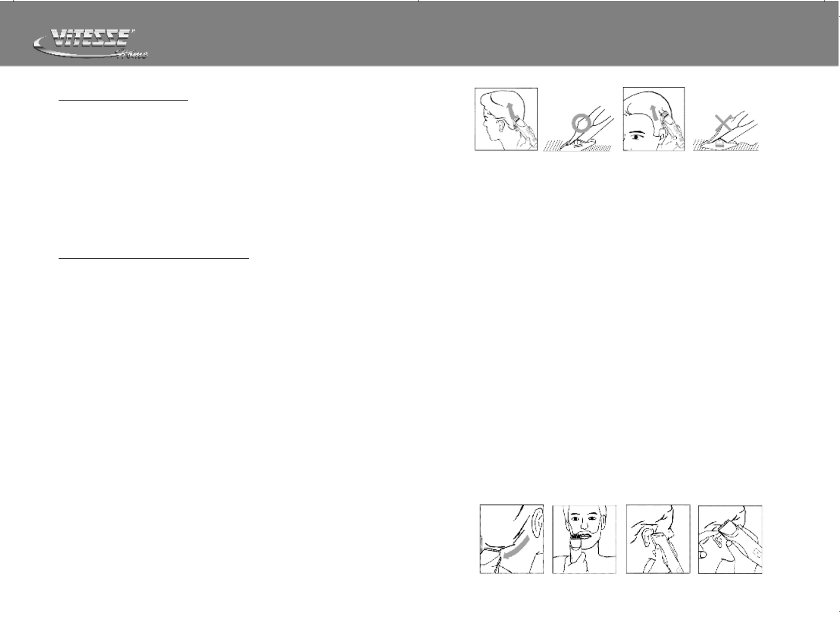Select the circle correct-usage symbol
The height and width of the screenshot is (624, 840).
click(x=582, y=123)
